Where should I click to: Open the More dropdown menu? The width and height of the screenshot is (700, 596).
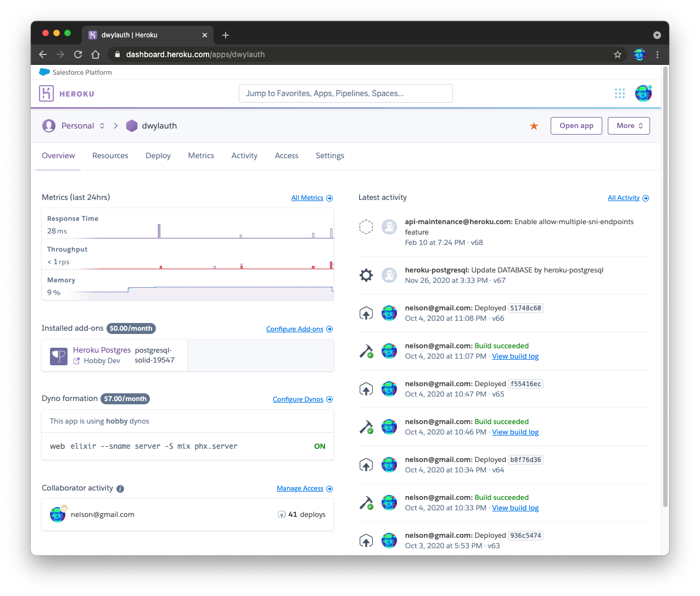coord(629,125)
